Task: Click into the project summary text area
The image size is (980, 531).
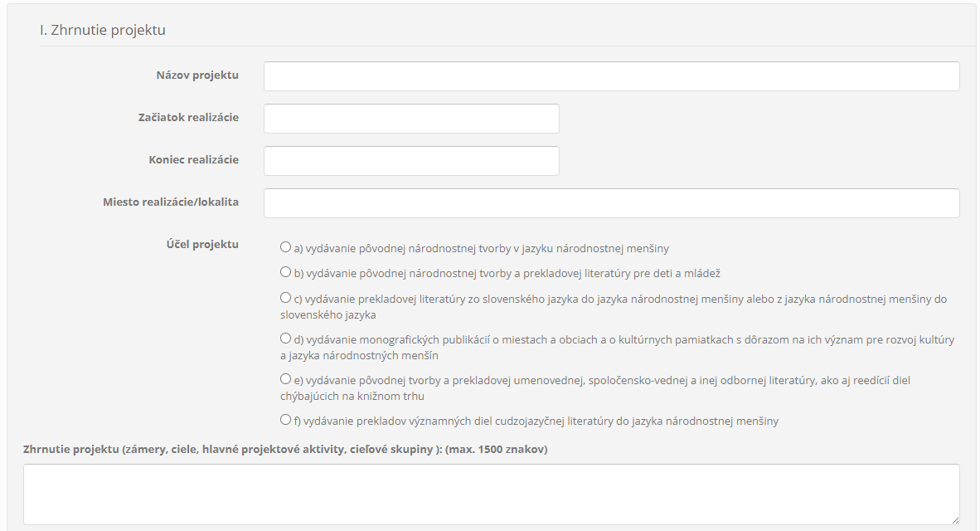Action: point(491,494)
